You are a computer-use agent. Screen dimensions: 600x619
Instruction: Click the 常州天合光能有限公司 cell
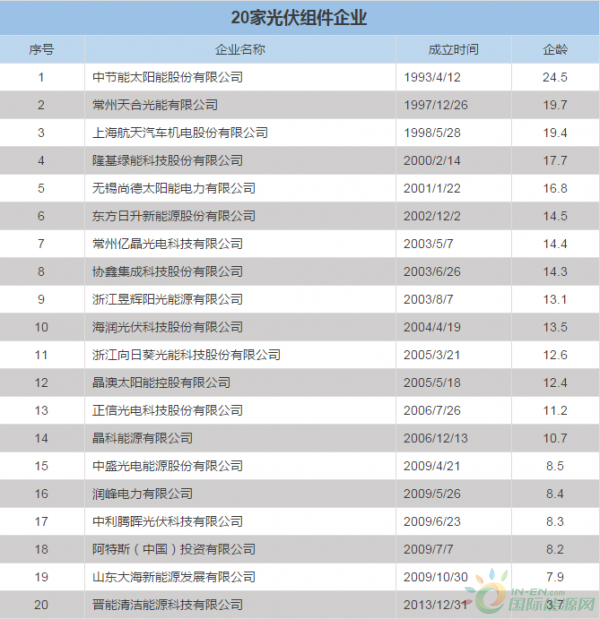[154, 105]
